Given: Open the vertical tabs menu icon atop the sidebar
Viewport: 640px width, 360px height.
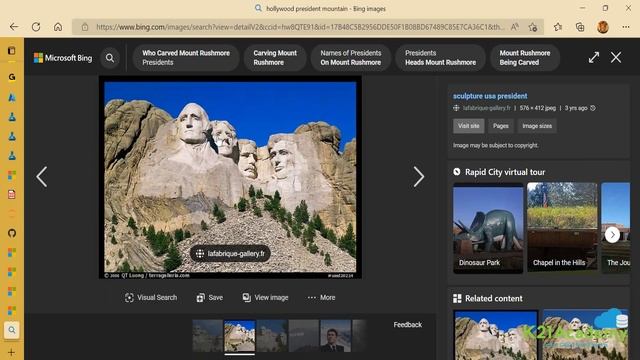Looking at the screenshot, I should click(12, 51).
